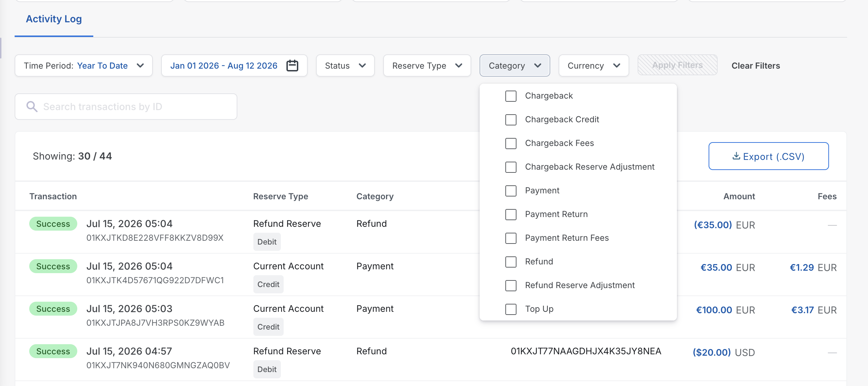Toggle the Payment Return checkbox
Screen dimensions: 868x386
tap(511, 214)
